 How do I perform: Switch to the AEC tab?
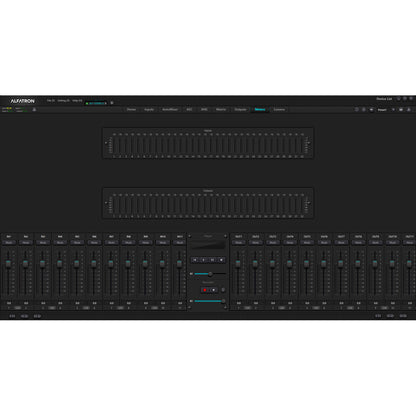tap(189, 109)
